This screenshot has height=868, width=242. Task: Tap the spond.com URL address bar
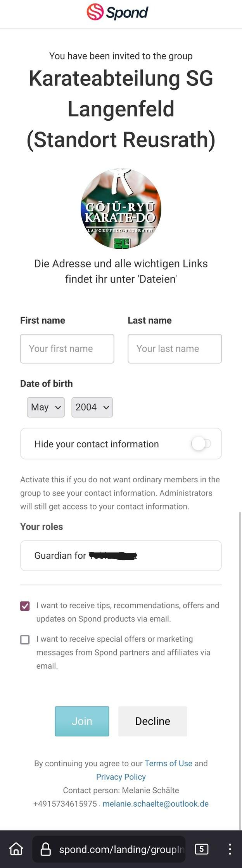tap(120, 849)
